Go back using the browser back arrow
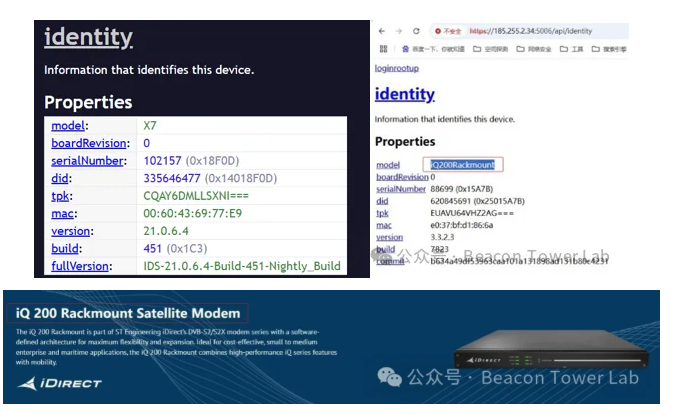 (x=382, y=31)
